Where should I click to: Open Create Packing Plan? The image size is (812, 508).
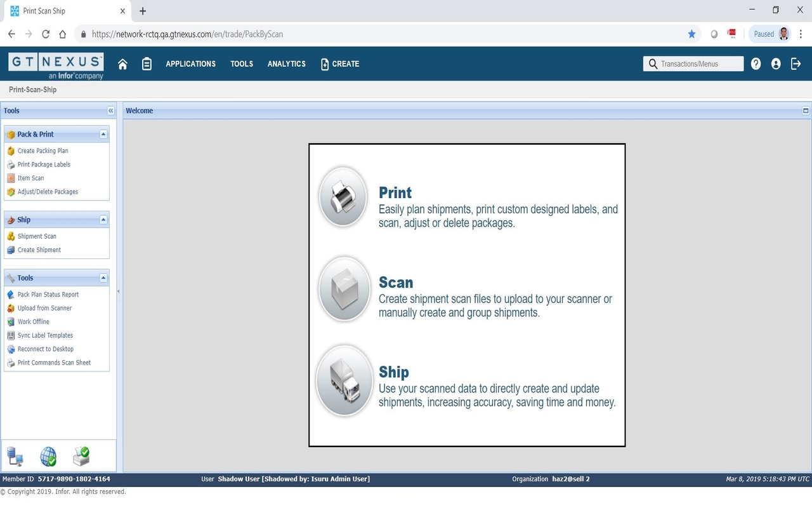click(44, 150)
